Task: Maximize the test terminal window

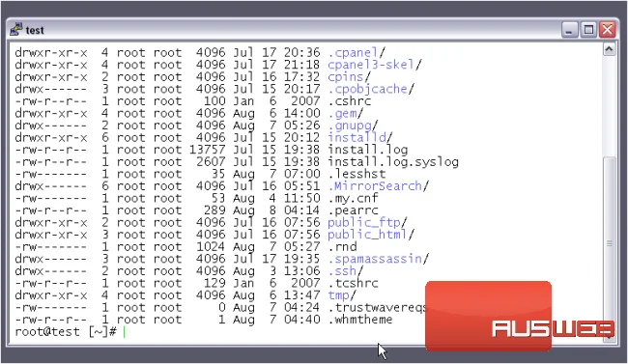Action: (x=588, y=30)
